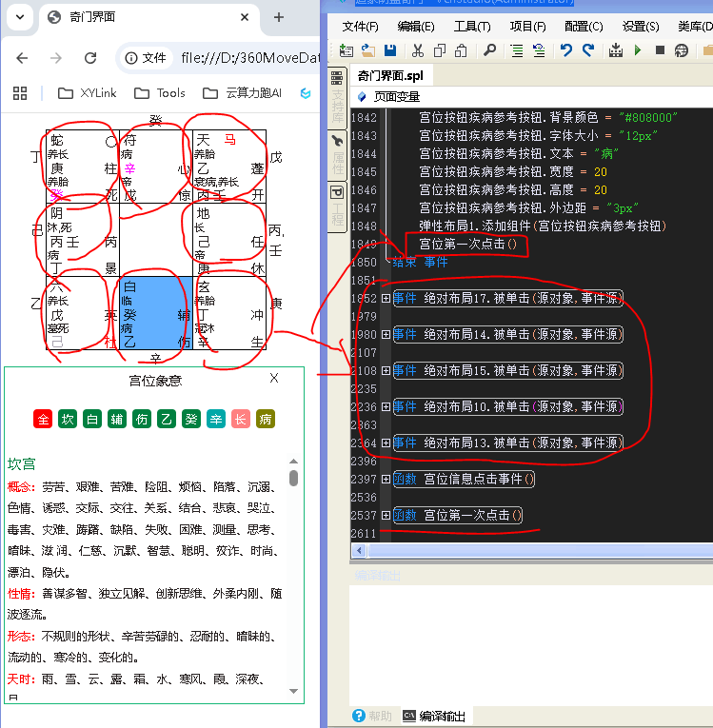Run the program with the green play icon

point(638,50)
